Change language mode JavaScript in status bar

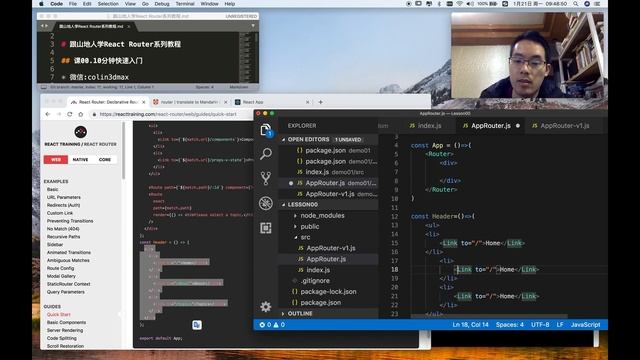585,325
